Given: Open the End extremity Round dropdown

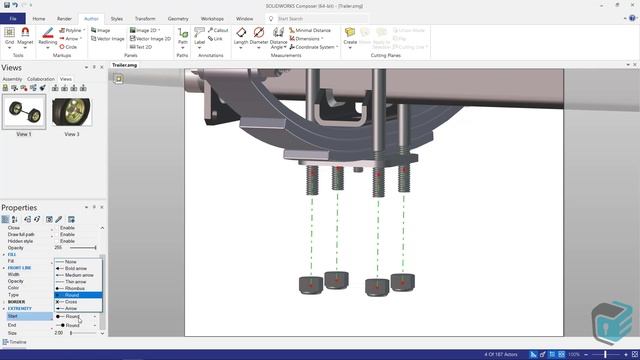Looking at the screenshot, I should [x=95, y=325].
